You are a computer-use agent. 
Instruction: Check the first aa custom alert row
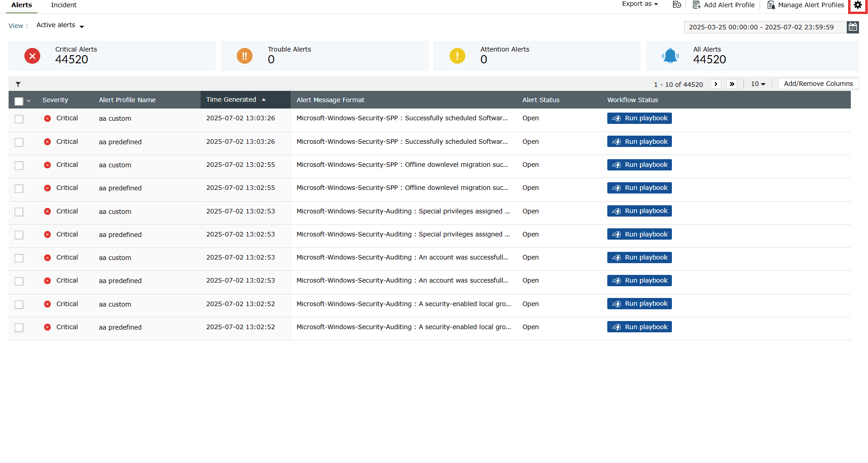[x=19, y=119]
